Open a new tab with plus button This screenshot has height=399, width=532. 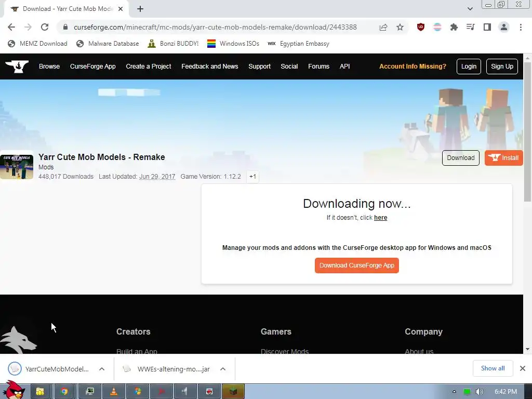coord(140,9)
